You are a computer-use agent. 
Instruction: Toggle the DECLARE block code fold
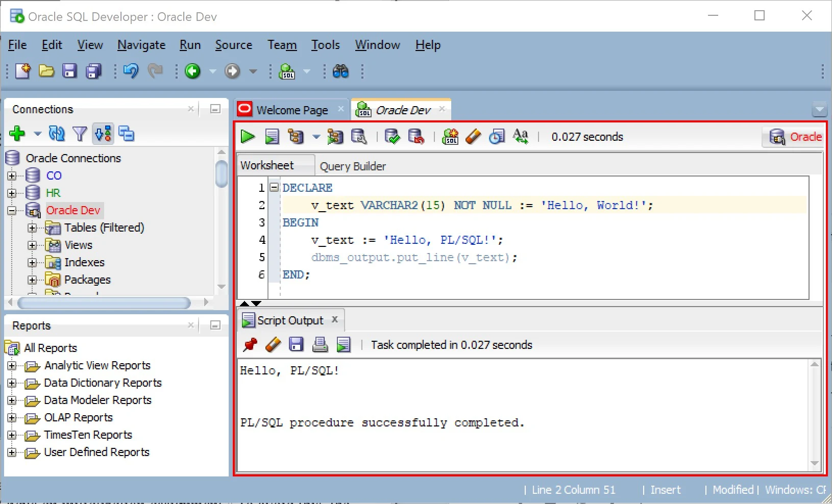pos(274,187)
